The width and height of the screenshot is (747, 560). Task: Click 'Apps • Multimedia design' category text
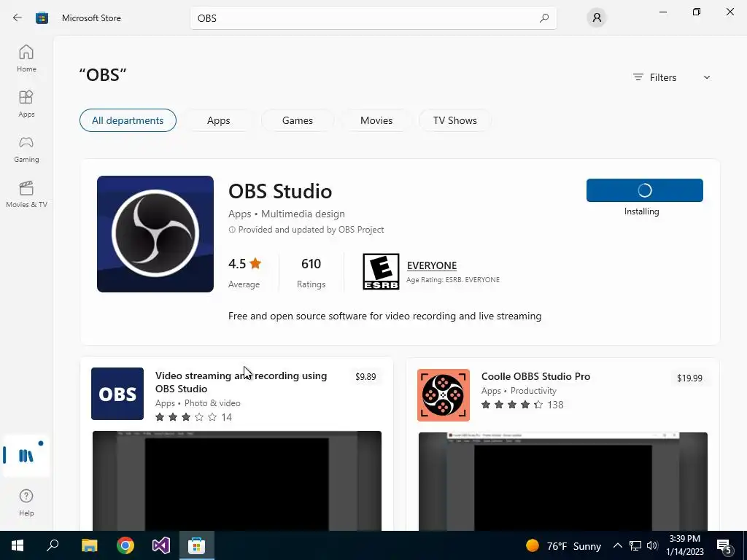[x=286, y=214]
